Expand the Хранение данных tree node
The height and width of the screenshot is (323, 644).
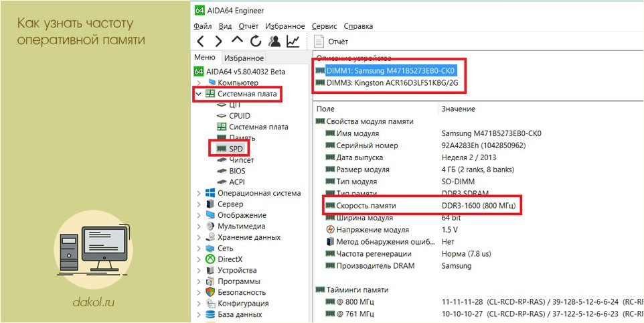[199, 237]
